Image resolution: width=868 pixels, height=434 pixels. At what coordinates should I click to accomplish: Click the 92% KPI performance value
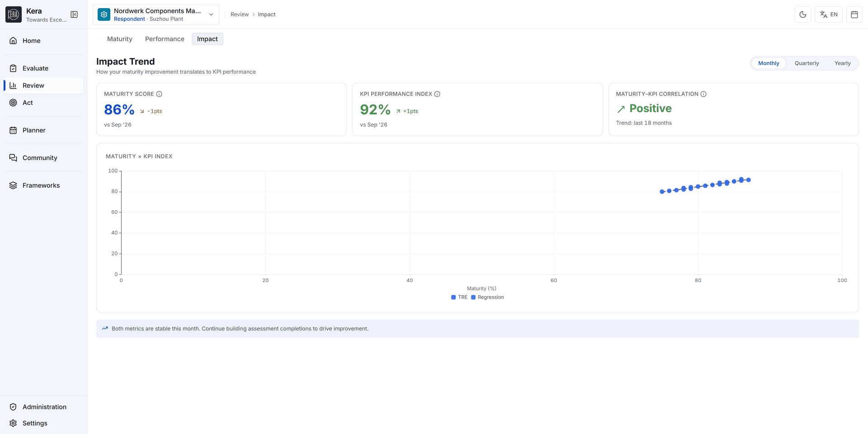coord(375,109)
